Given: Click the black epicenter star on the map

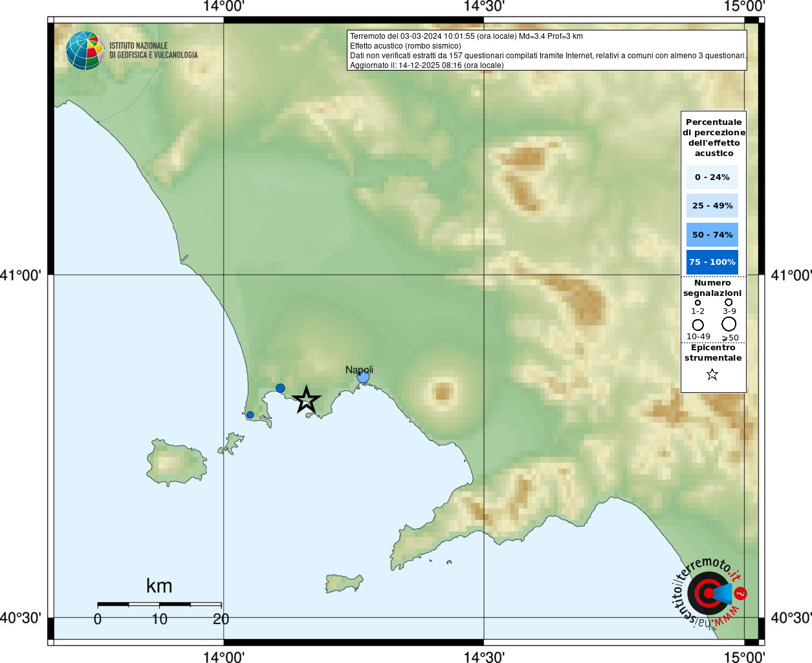Looking at the screenshot, I should click(x=306, y=399).
